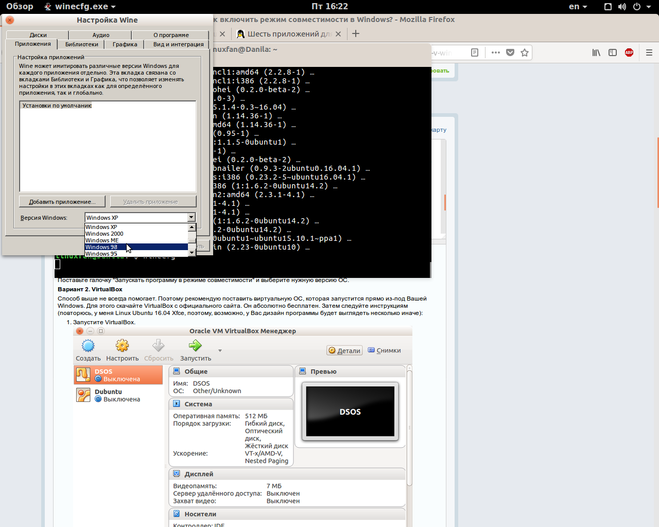Open the winecfg.exe application menu

click(x=80, y=6)
